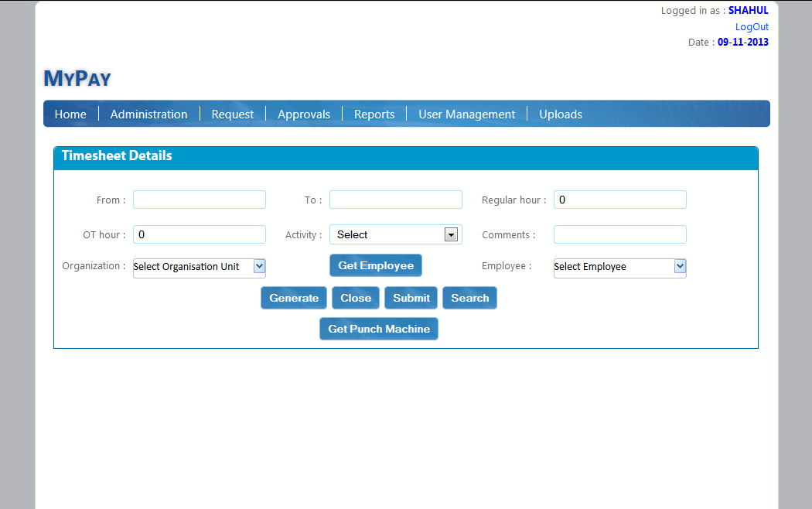Click the MyPay logo
Image resolution: width=812 pixels, height=509 pixels.
77,79
